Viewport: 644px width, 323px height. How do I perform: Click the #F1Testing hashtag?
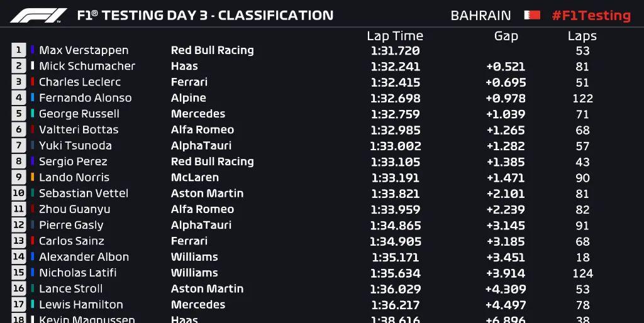(x=591, y=16)
